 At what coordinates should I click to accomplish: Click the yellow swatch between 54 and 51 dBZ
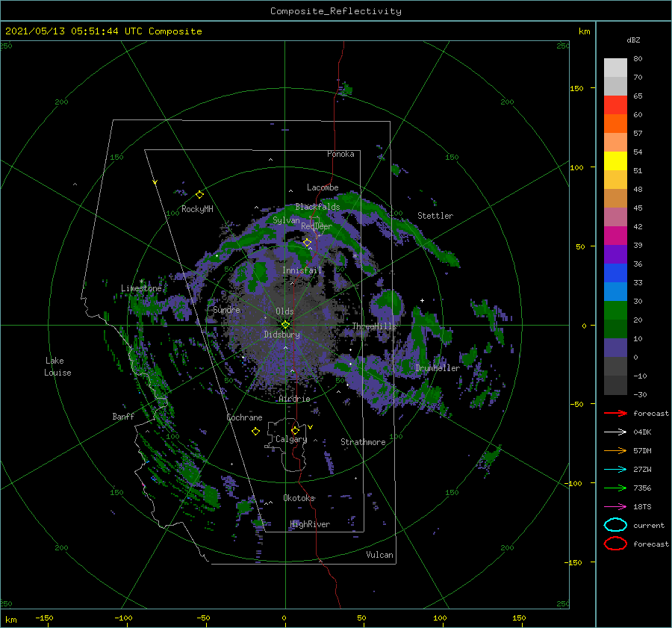tap(615, 161)
